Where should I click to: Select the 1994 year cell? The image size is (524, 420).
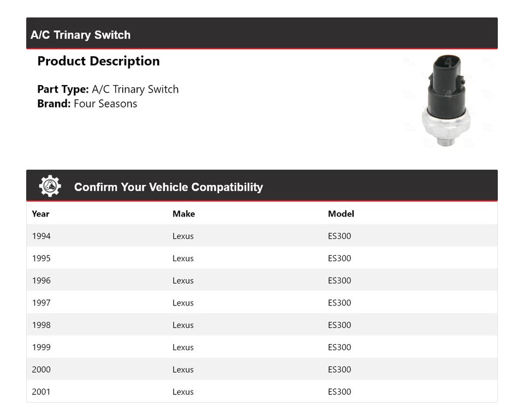(41, 236)
